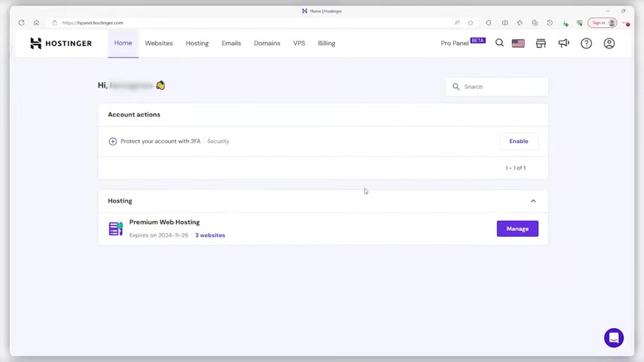This screenshot has width=644, height=362.
Task: Open browser favorites list icon
Action: tap(520, 23)
